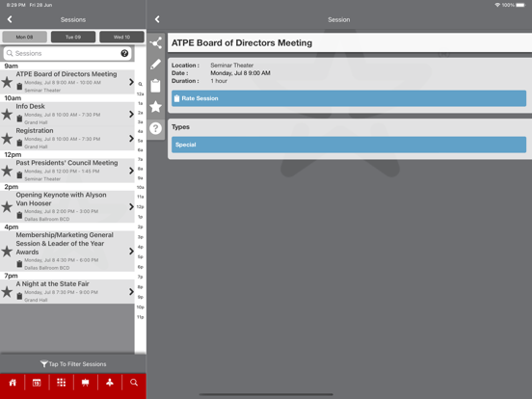The width and height of the screenshot is (532, 399).
Task: Open the grid menu icon in bottom bar
Action: pos(61,383)
